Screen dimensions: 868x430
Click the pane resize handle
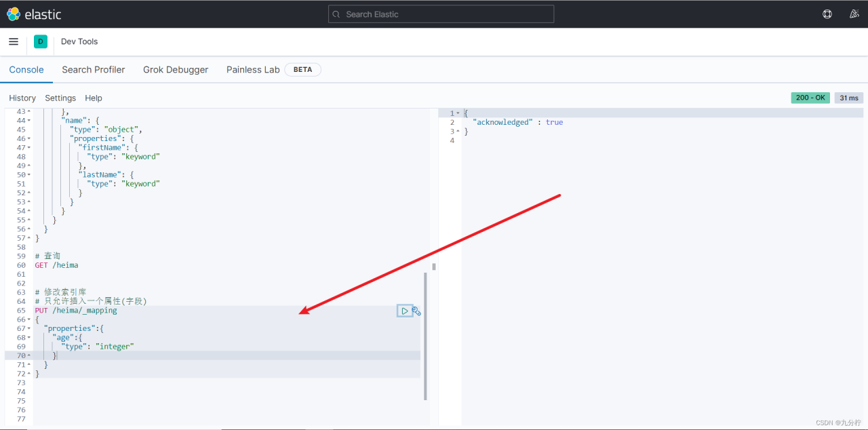[x=434, y=267]
